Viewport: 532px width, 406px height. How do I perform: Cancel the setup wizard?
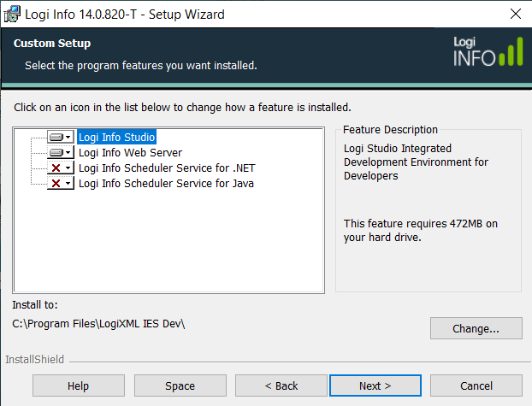pyautogui.click(x=476, y=385)
